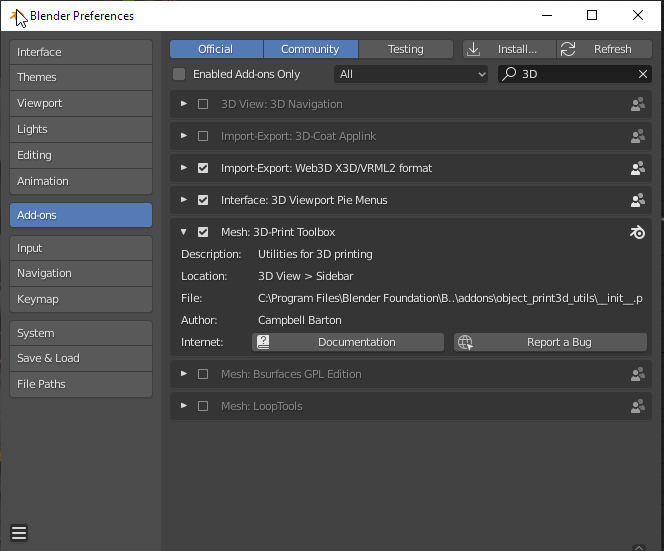
Task: Disable the 3D-Print Toolbox add-on checkbox
Action: [x=203, y=232]
